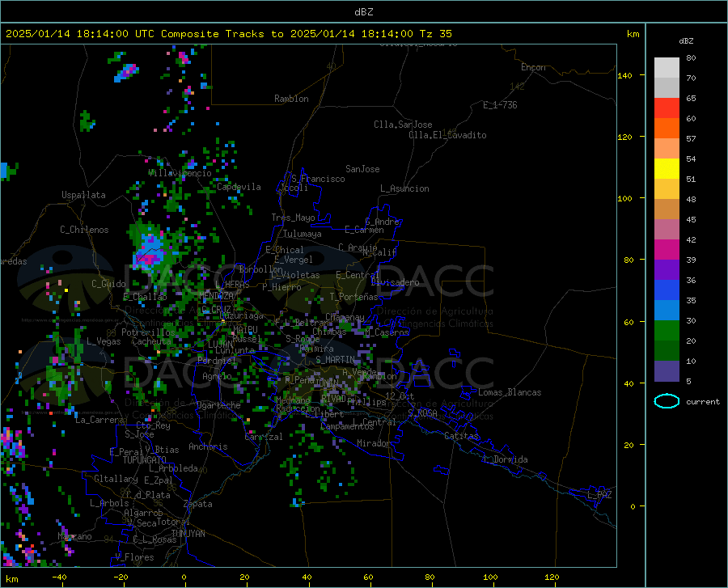Click the 'Zapata' map label
The image size is (728, 588).
click(x=198, y=504)
